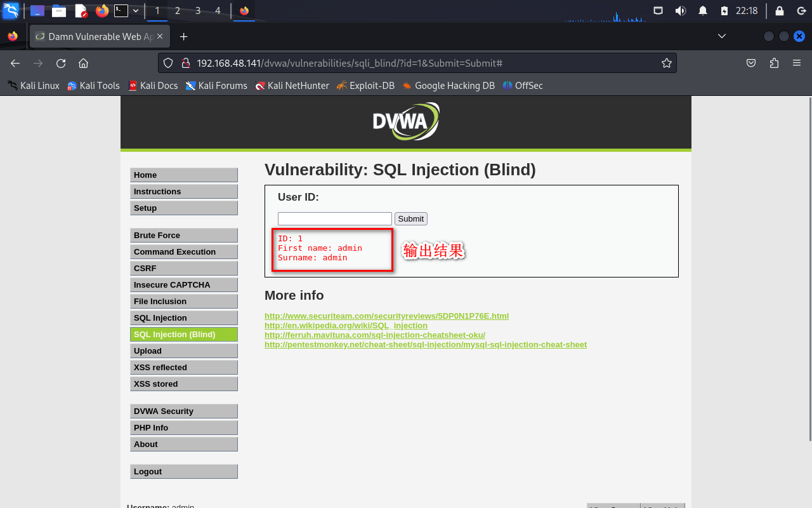The width and height of the screenshot is (812, 508).
Task: Open the Setup menu item
Action: pyautogui.click(x=184, y=208)
